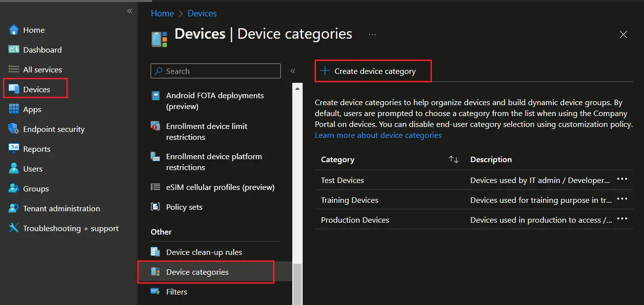
Task: Open Device clean-up rules
Action: 204,252
